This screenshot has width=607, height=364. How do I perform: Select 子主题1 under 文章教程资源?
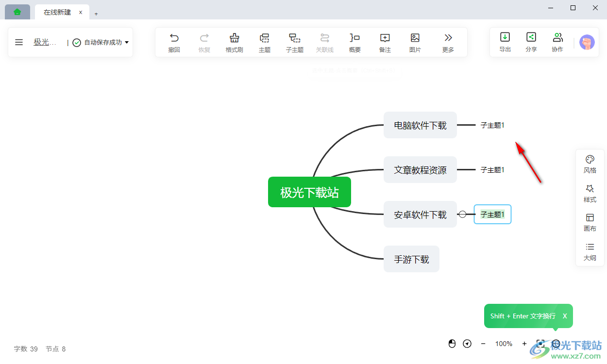pyautogui.click(x=492, y=170)
